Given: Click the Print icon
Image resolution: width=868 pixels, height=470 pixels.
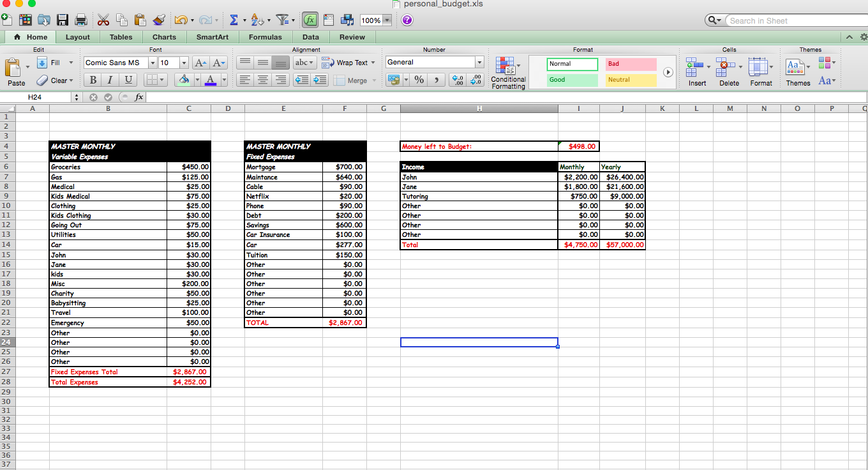Looking at the screenshot, I should coord(81,20).
